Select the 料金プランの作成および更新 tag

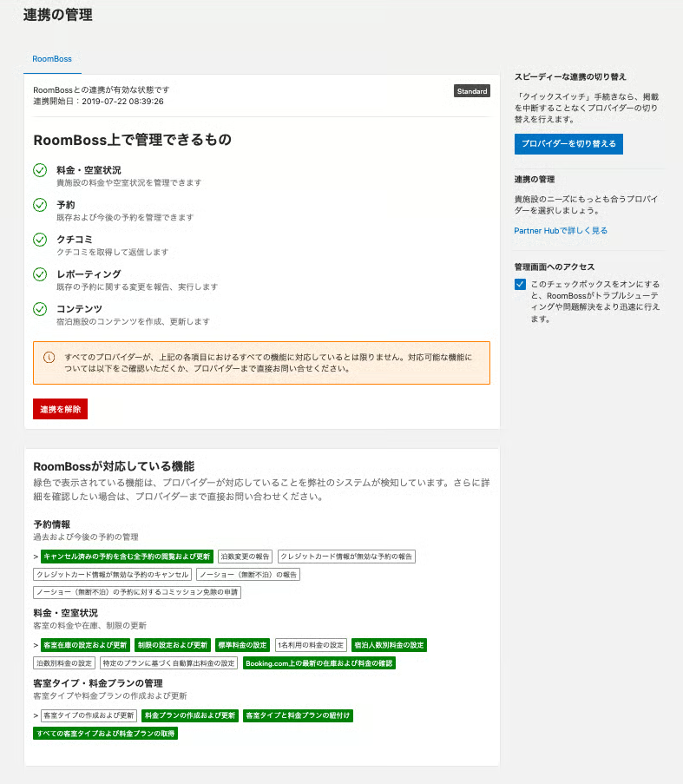(190, 716)
